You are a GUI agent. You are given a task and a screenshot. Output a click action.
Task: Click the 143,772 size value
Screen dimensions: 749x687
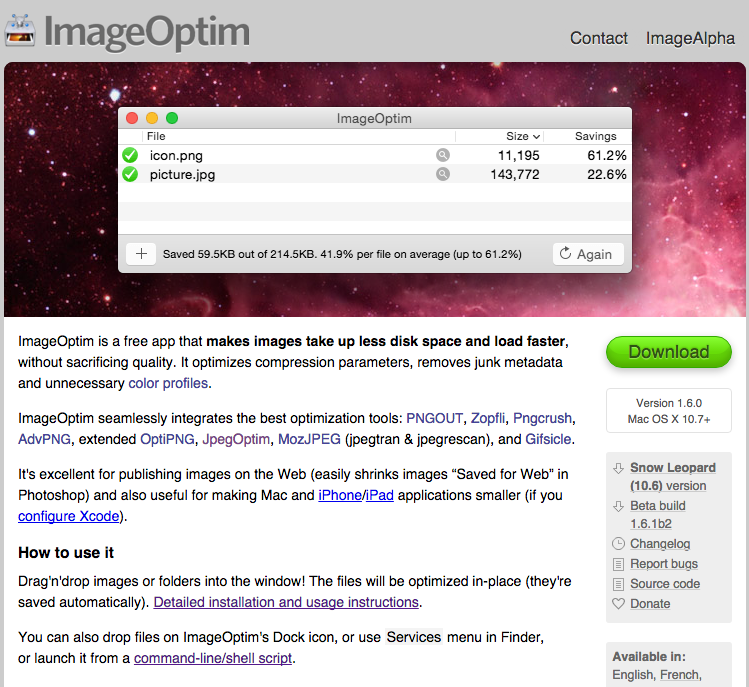tap(514, 174)
